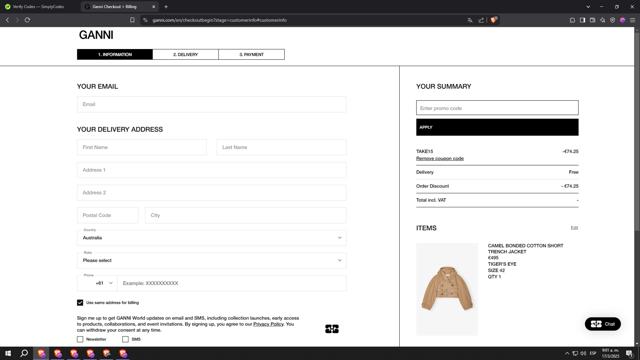Viewport: 640px width, 360px height.
Task: Focus the First Name field
Action: click(x=142, y=147)
